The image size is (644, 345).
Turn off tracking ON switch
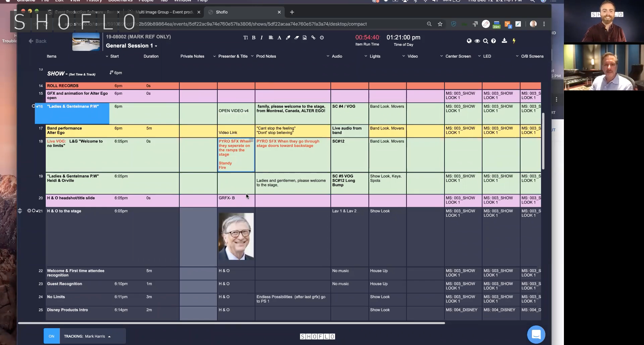pyautogui.click(x=51, y=336)
